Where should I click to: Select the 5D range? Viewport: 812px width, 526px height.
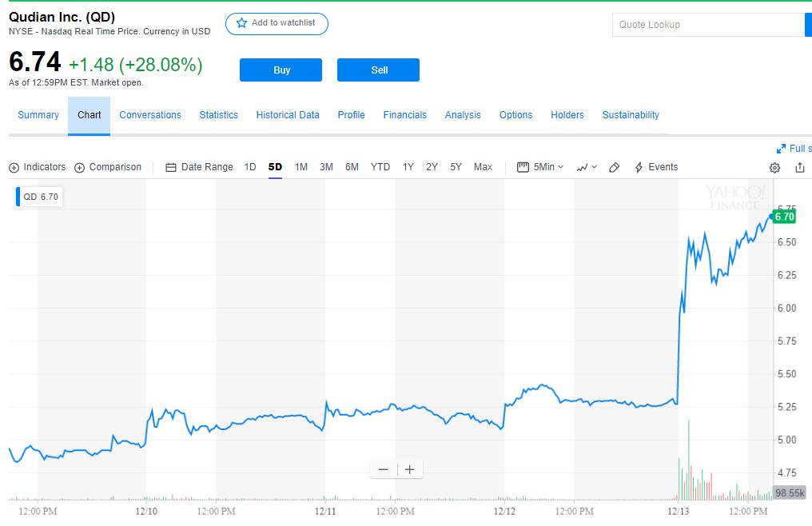click(275, 167)
